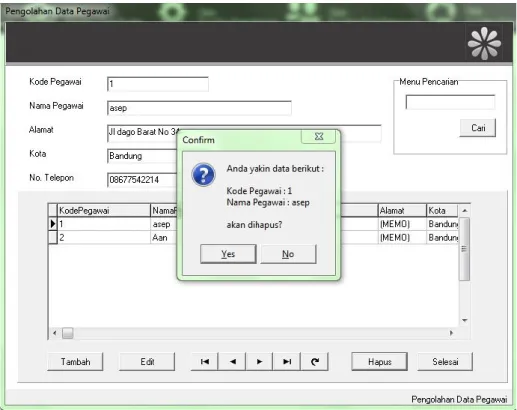The image size is (517, 410).
Task: Select KodePegawai cell with value 2
Action: point(104,237)
